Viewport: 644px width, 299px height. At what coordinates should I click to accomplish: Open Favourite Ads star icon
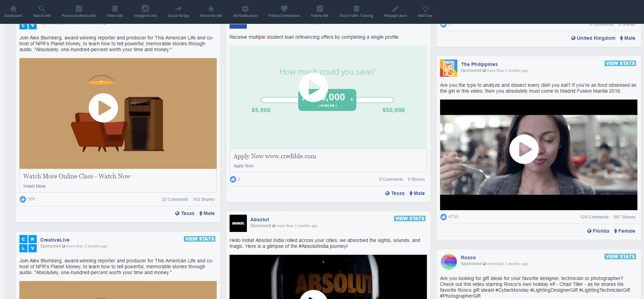pyautogui.click(x=211, y=9)
